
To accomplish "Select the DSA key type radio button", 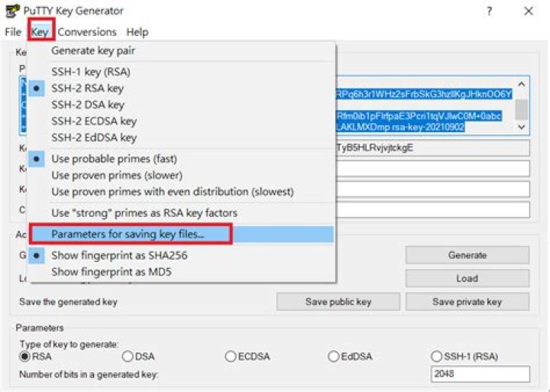I will (x=128, y=357).
